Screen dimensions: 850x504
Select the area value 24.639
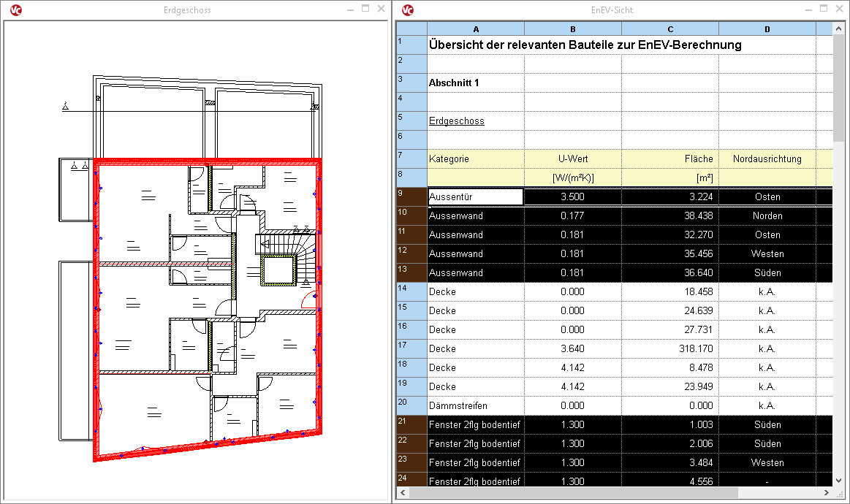coord(670,310)
